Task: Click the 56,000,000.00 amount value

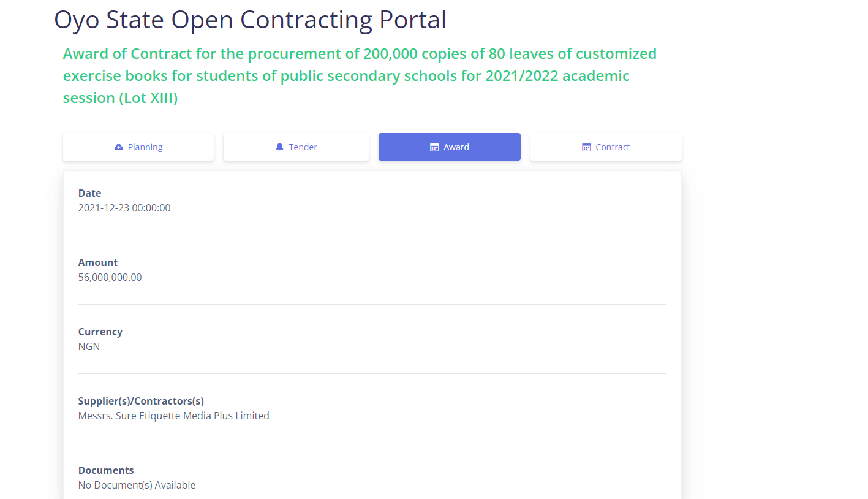Action: 110,277
